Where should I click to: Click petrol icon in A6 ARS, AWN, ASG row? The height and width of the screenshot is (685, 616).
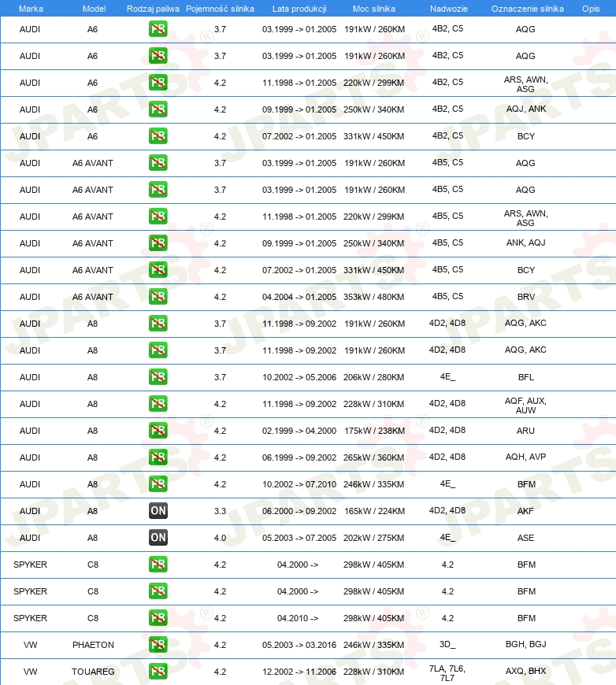tap(158, 83)
